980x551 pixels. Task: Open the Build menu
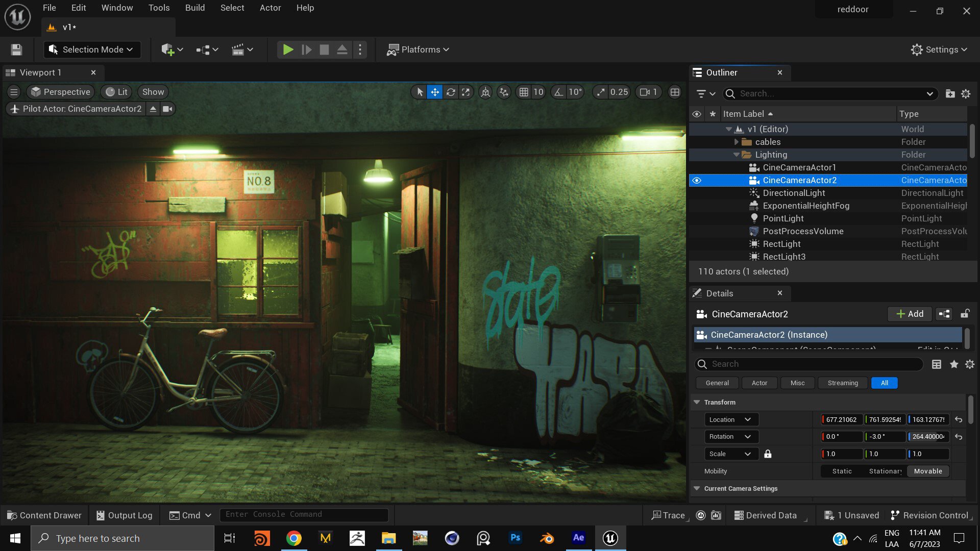(x=194, y=8)
